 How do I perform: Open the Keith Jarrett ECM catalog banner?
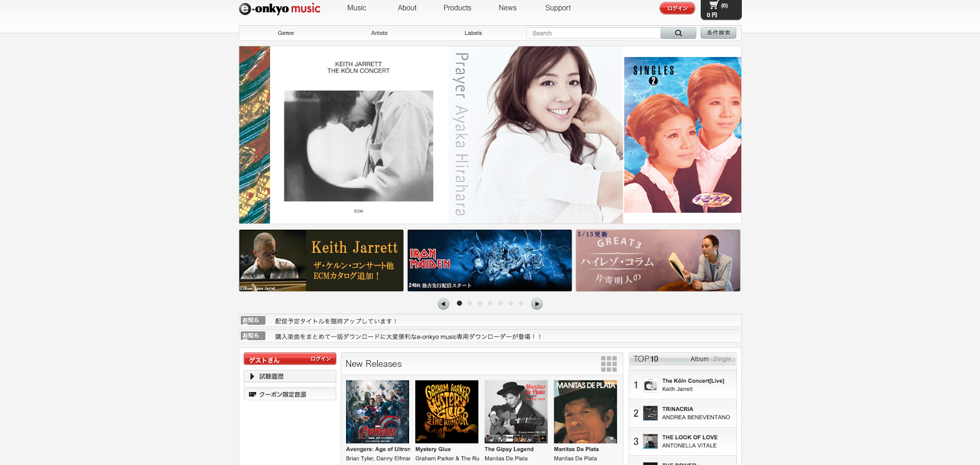tap(321, 260)
